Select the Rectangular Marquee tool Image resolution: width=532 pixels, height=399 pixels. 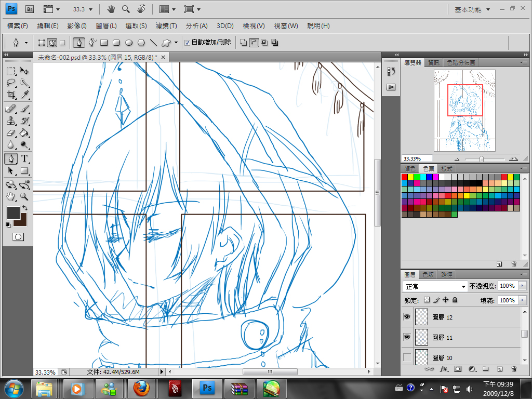11,71
